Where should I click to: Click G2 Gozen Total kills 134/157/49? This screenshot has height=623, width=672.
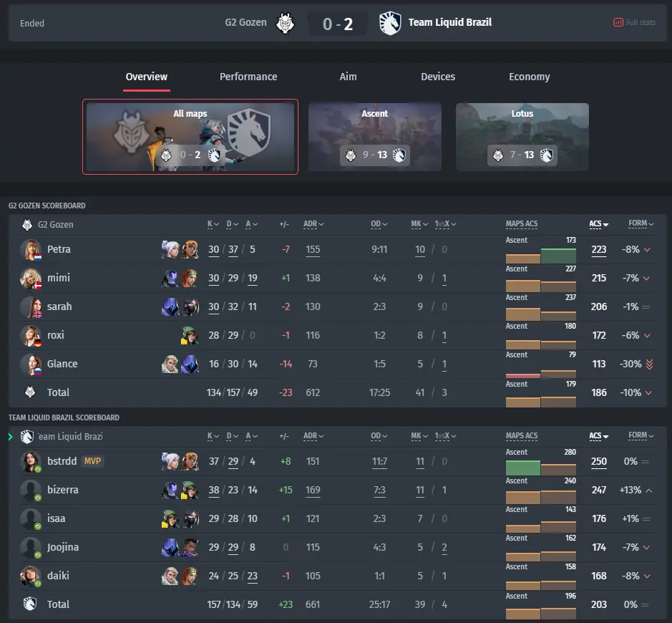pyautogui.click(x=233, y=392)
